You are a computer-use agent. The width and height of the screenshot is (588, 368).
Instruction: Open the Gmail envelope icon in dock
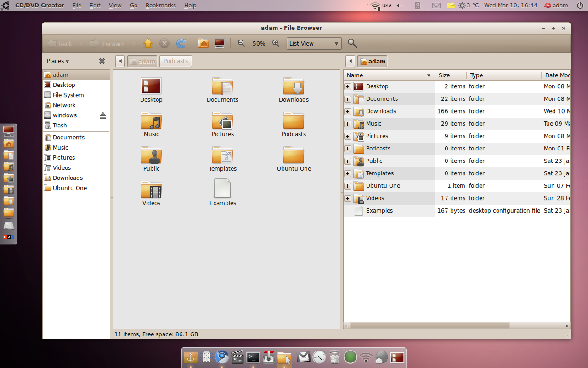(x=303, y=357)
